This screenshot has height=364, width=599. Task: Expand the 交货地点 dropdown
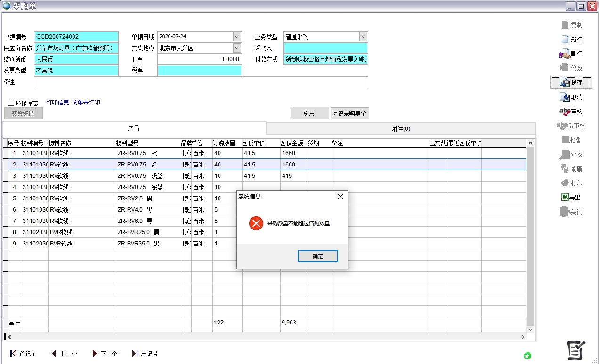(237, 48)
